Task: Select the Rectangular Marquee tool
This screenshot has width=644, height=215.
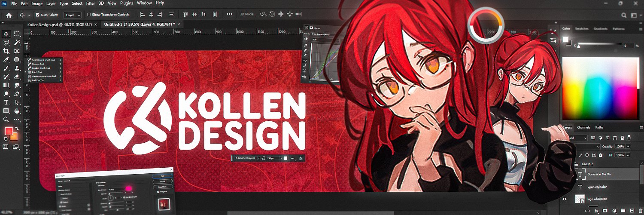Action: tap(17, 34)
